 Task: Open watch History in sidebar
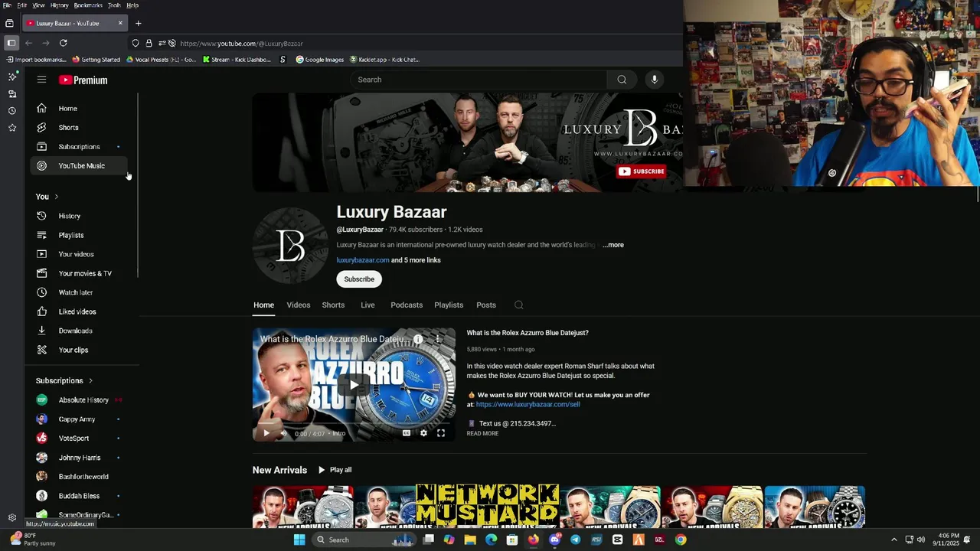80,216
